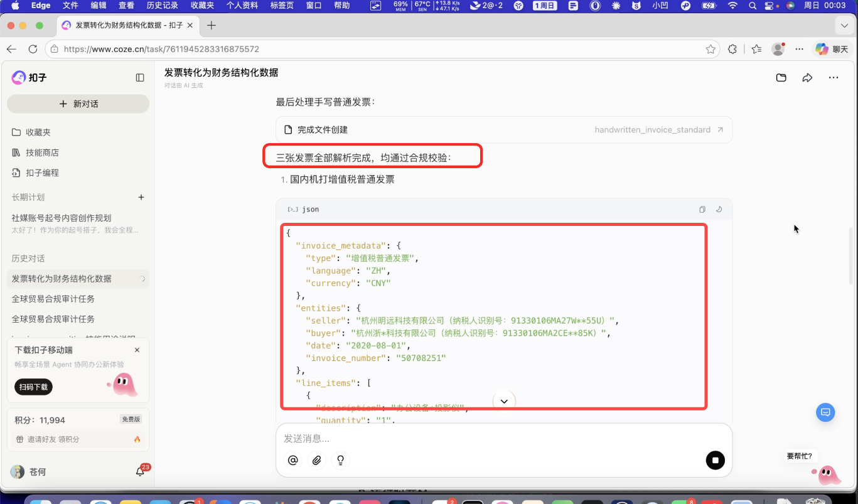Screen dimensions: 858x504
Task: Open Spotlight search
Action: click(753, 6)
